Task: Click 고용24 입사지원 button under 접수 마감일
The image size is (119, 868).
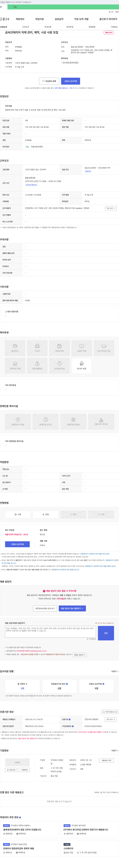Action: pos(17,544)
